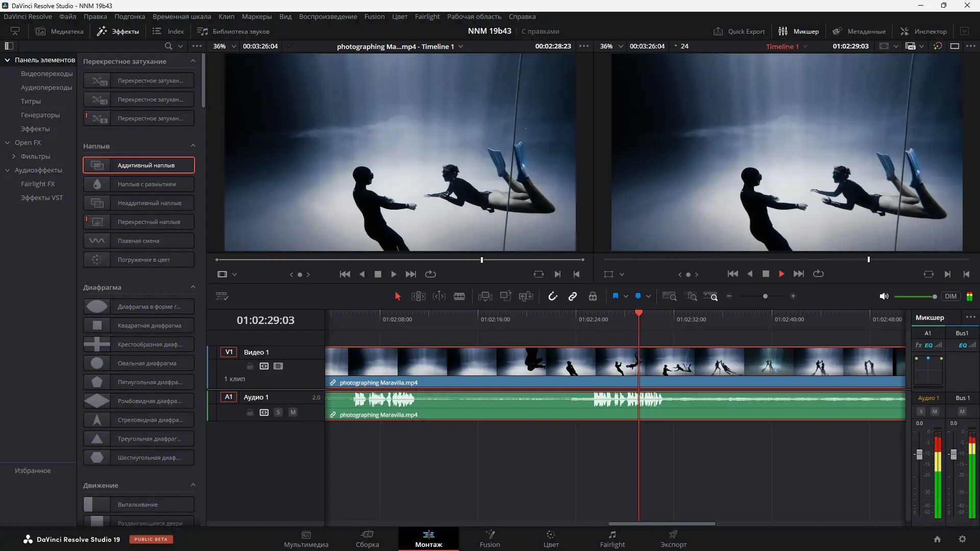This screenshot has height=551, width=980.
Task: Collapse the Диафрагма transitions group
Action: tap(193, 287)
